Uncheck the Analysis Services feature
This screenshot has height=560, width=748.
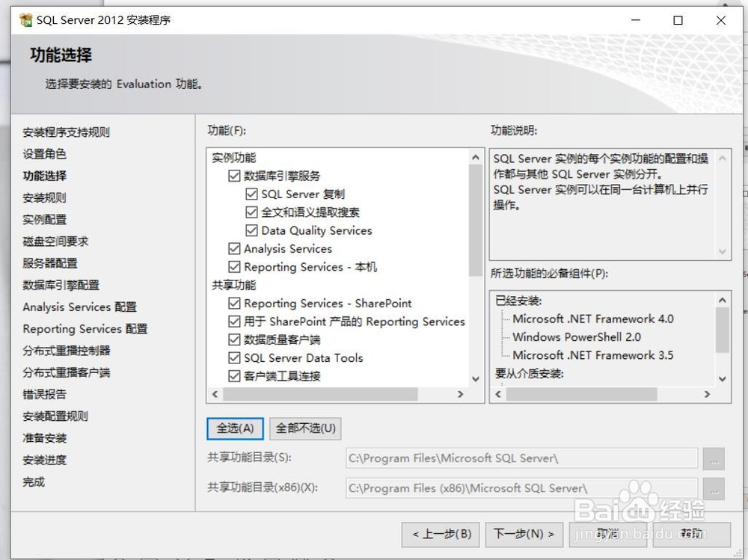(234, 248)
